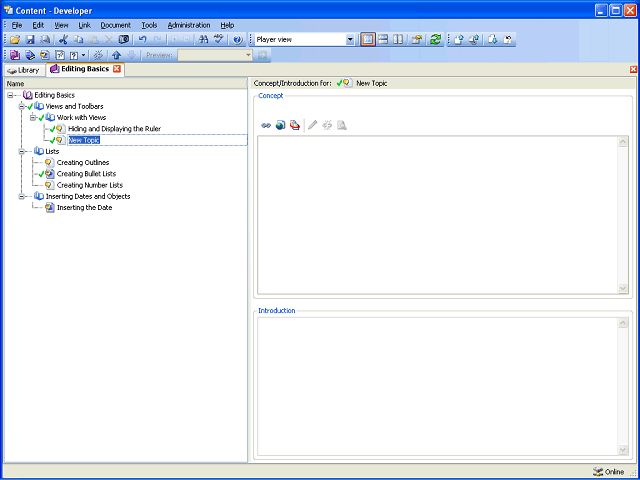The image size is (640, 480).
Task: Select the Creating Number Lists topic
Action: [90, 185]
